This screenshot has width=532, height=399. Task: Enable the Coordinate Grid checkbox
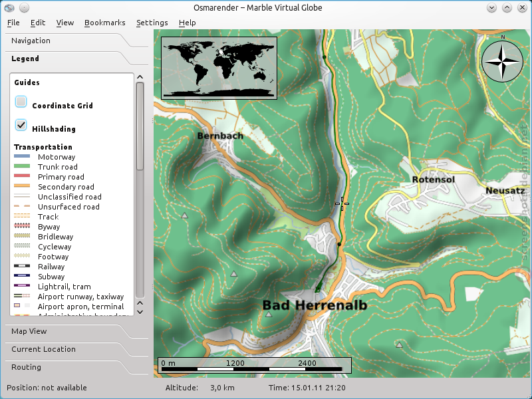pyautogui.click(x=21, y=102)
